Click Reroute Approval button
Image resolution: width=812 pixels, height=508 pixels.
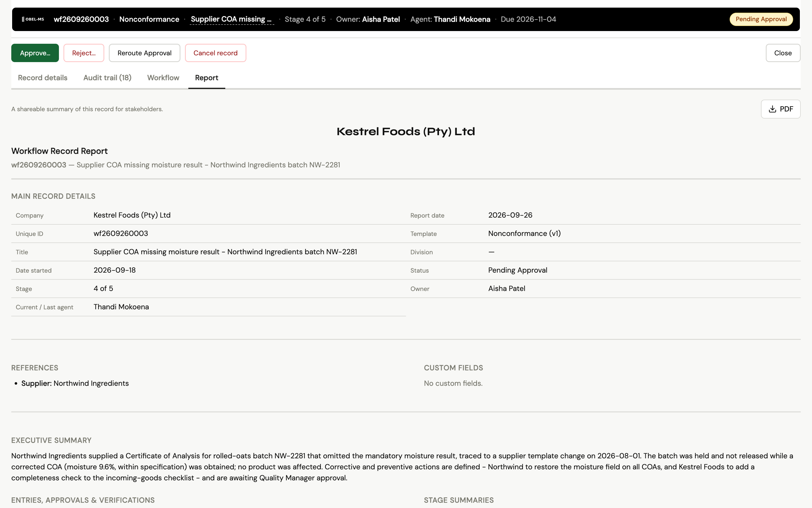[145, 53]
